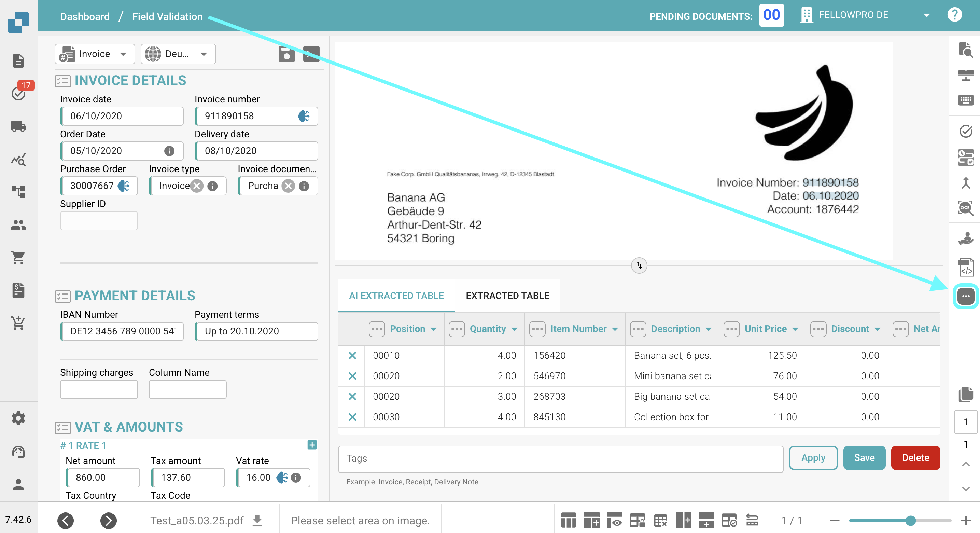Select the AI EXTRACTED TABLE tab
This screenshot has width=980, height=533.
click(396, 296)
